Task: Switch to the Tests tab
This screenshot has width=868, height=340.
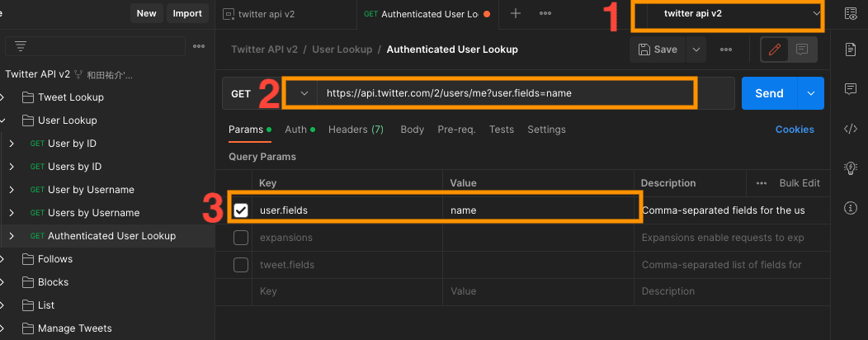Action: pos(502,130)
